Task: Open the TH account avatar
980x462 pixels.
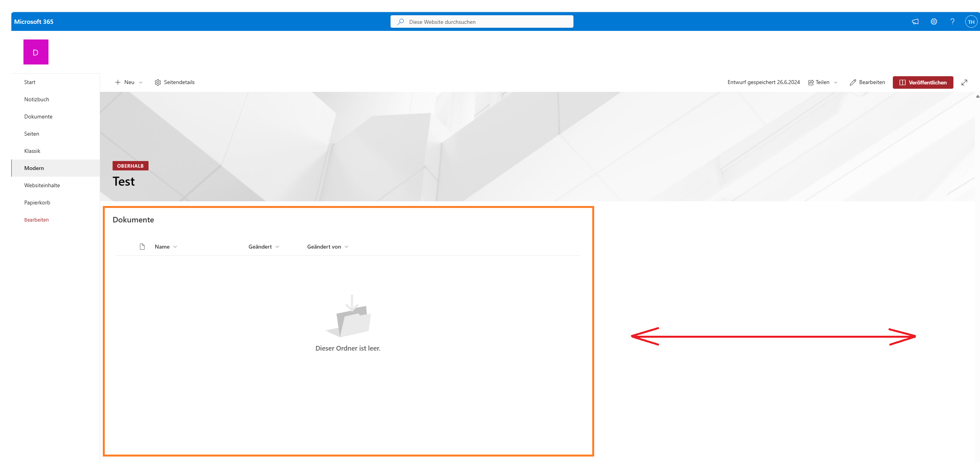Action: tap(971, 22)
